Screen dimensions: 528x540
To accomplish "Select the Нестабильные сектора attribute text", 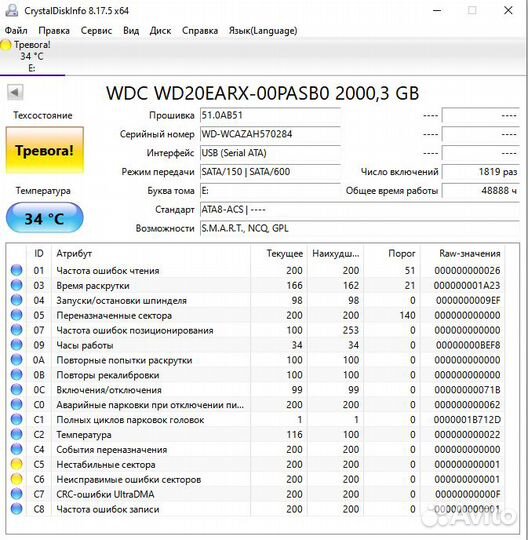I will 106,465.
